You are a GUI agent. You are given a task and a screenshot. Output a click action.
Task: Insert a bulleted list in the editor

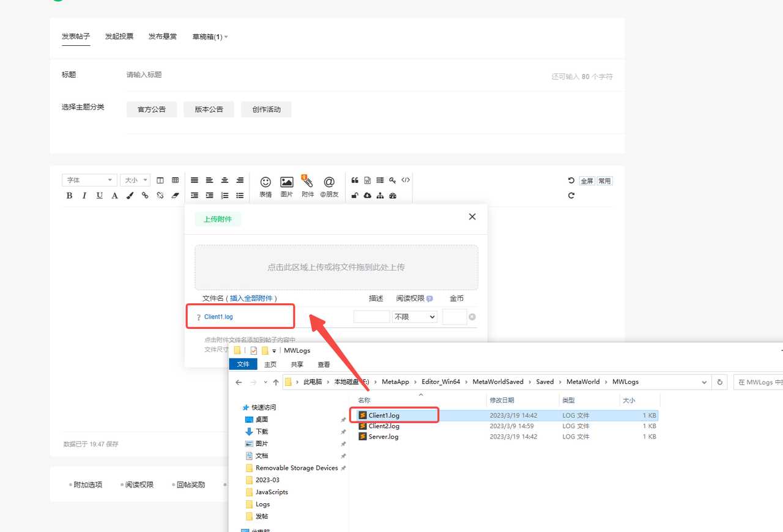click(x=240, y=196)
